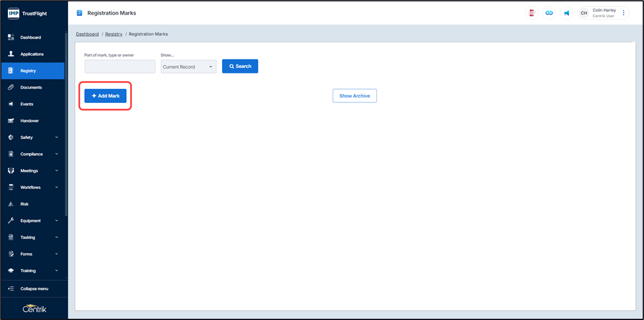The image size is (644, 320).
Task: Go to Dashboard in the sidebar
Action: [30, 37]
